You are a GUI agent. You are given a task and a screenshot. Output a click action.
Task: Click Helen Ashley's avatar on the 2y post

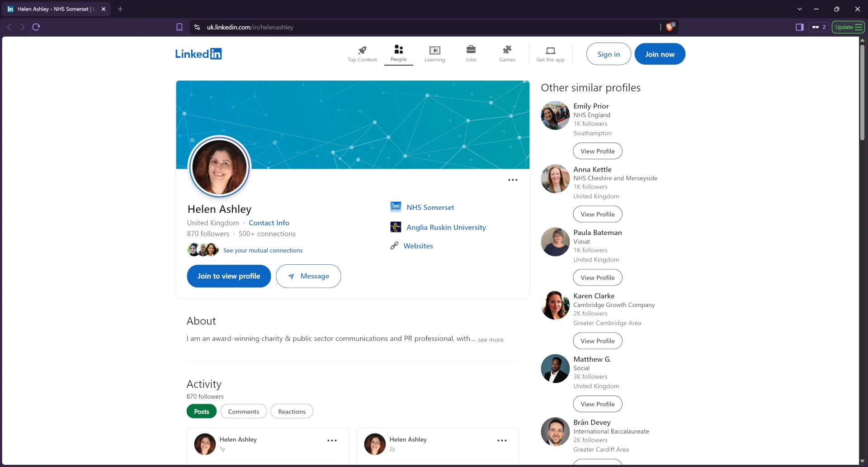375,444
